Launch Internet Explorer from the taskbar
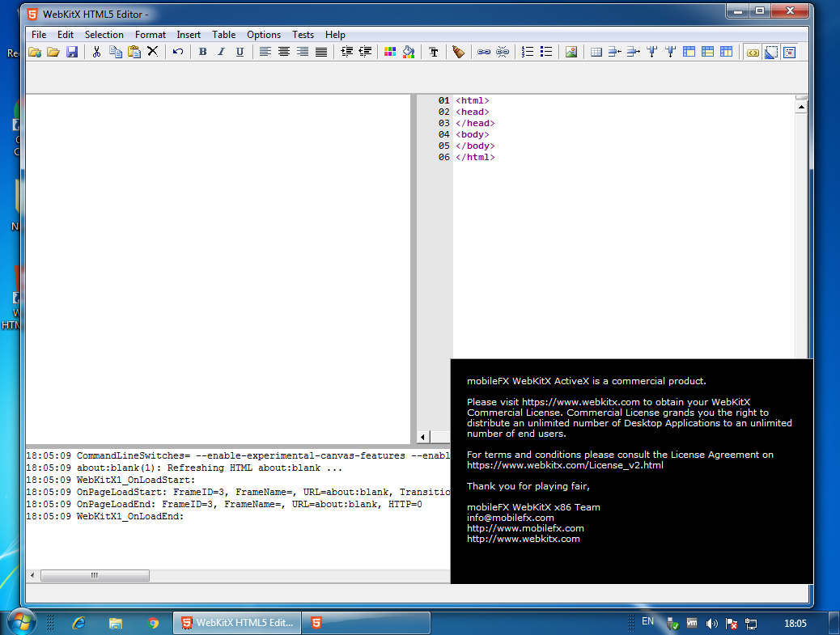The width and height of the screenshot is (840, 635). [x=79, y=623]
